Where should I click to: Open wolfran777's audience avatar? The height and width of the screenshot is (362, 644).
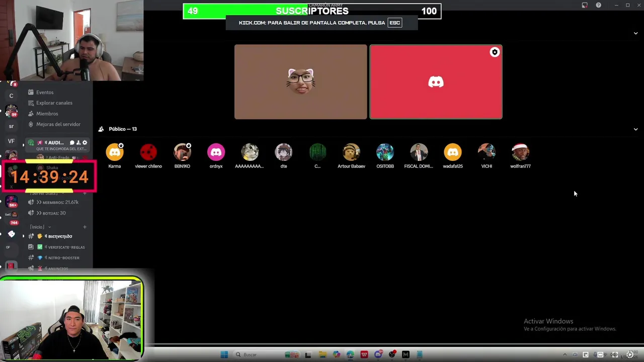pyautogui.click(x=520, y=152)
